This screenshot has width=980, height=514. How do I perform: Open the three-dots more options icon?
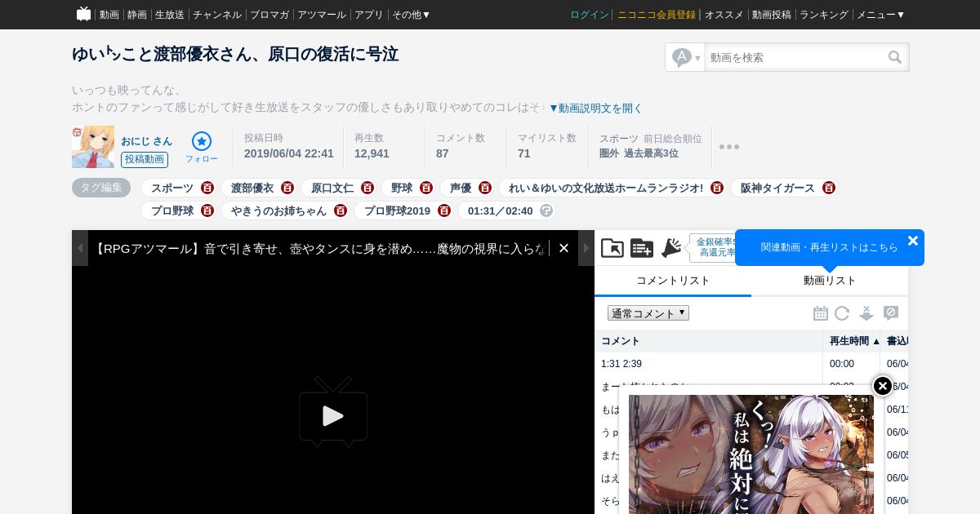point(729,147)
